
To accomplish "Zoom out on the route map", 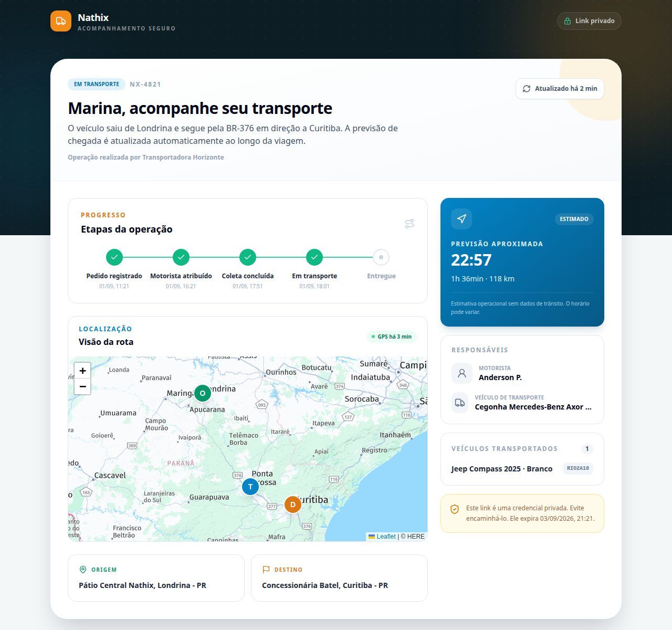I will pyautogui.click(x=82, y=386).
